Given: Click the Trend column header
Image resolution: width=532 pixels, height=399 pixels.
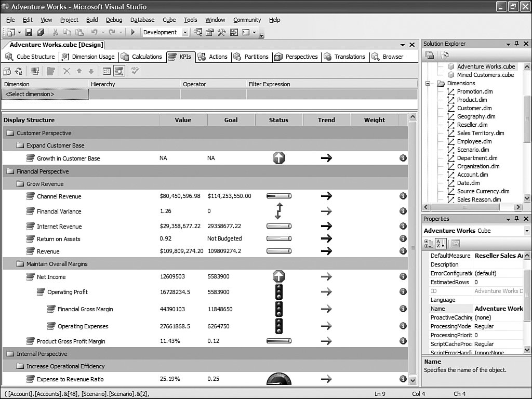Looking at the screenshot, I should 326,120.
